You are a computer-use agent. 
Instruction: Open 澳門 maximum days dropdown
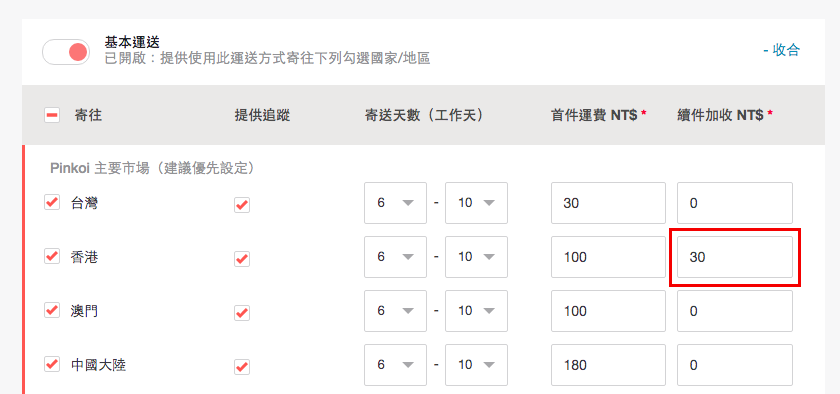point(476,311)
